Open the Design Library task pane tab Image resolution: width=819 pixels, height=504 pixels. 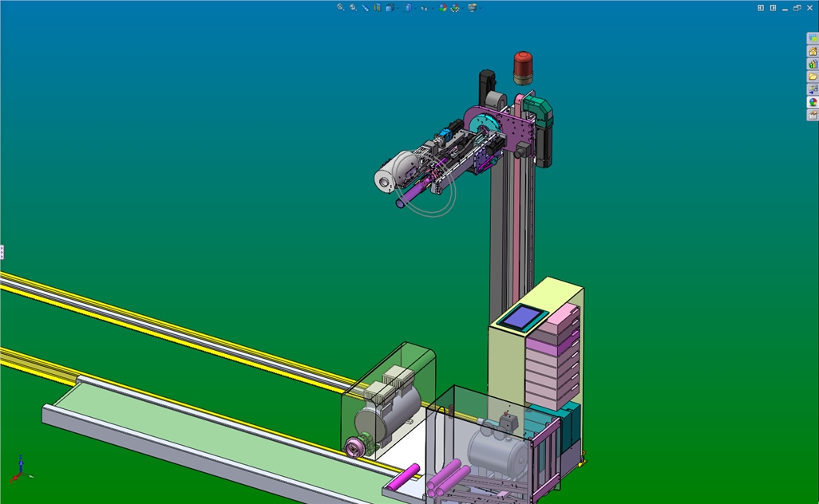pos(813,64)
